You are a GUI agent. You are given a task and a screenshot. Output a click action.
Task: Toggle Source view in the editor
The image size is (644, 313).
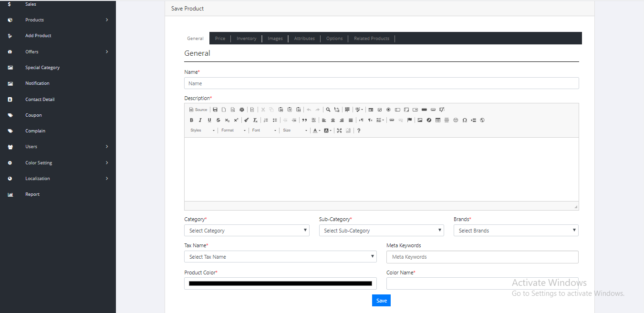click(198, 110)
